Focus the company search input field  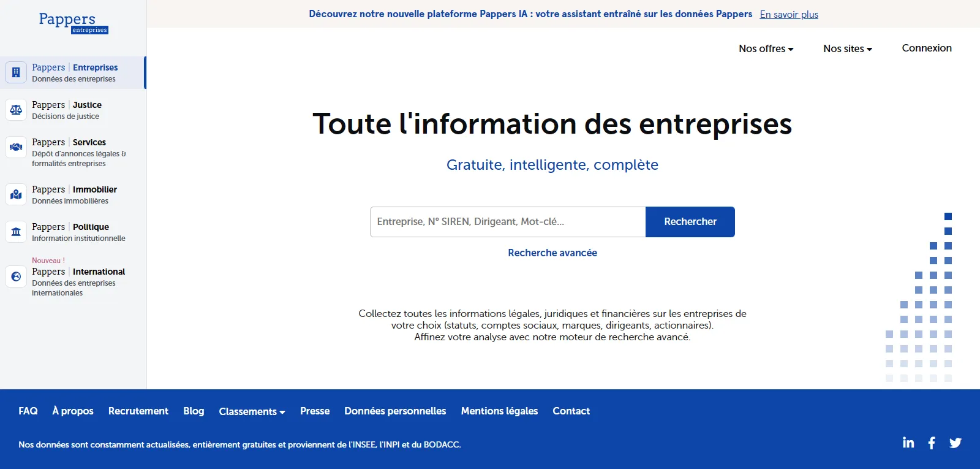[x=508, y=222]
